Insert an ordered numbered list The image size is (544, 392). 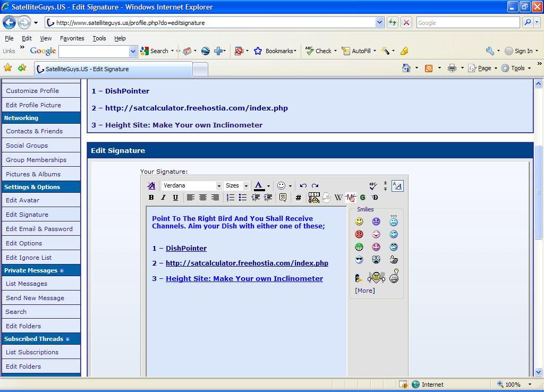(x=231, y=198)
